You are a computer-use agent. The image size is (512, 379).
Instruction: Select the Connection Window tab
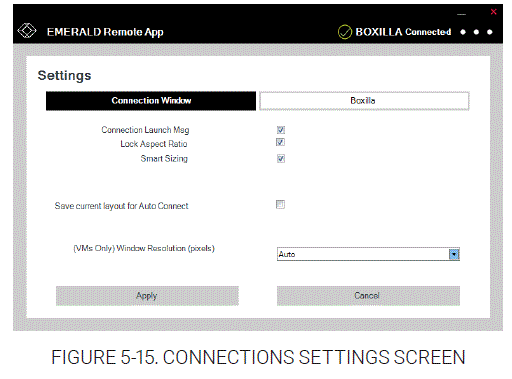click(151, 101)
